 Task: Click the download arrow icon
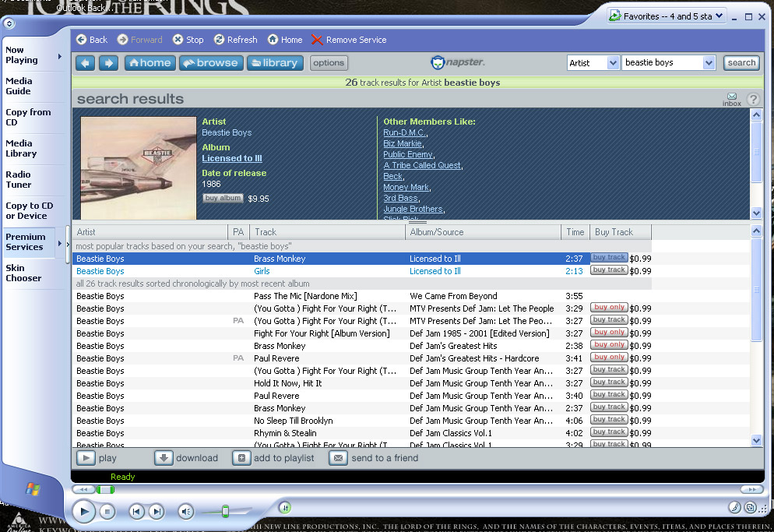pyautogui.click(x=164, y=458)
